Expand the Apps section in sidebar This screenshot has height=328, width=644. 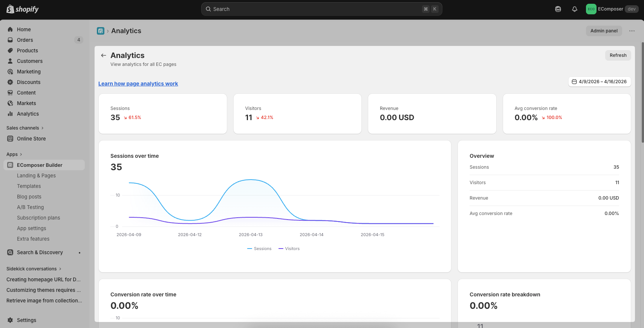[14, 154]
